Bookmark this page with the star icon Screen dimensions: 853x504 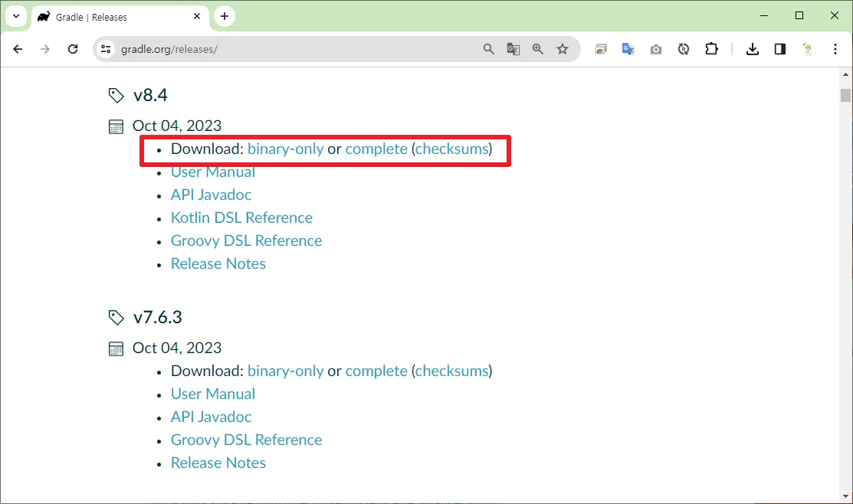[563, 49]
